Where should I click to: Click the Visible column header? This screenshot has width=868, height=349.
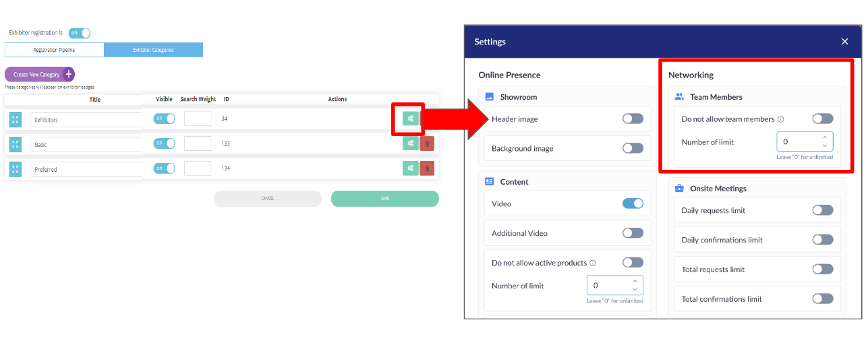(x=164, y=99)
